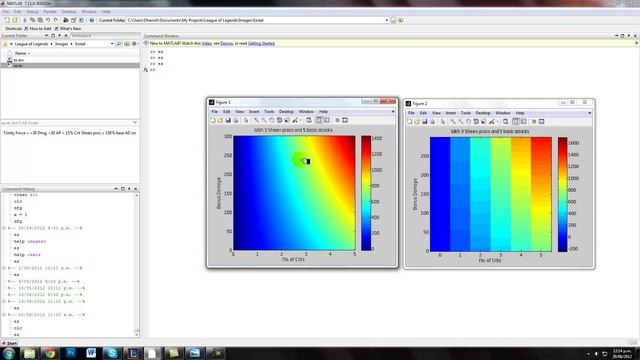Open Insert menu in Figure 2
This screenshot has height=360, width=640.
(451, 113)
